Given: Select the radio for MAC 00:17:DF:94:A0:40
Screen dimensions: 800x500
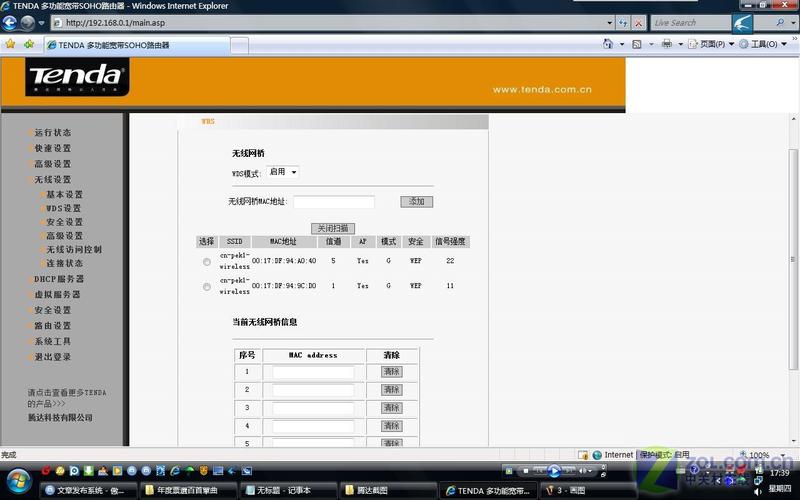Looking at the screenshot, I should [x=207, y=262].
